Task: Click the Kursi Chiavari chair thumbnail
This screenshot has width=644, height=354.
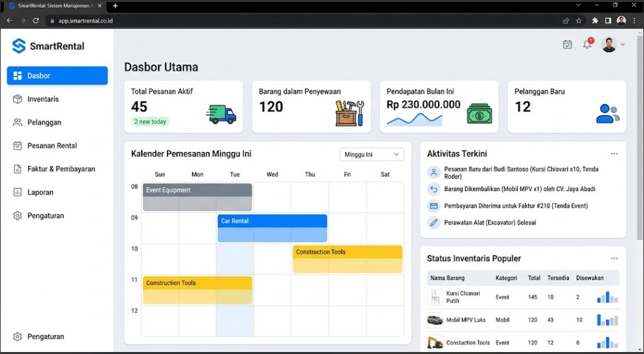Action: [435, 297]
